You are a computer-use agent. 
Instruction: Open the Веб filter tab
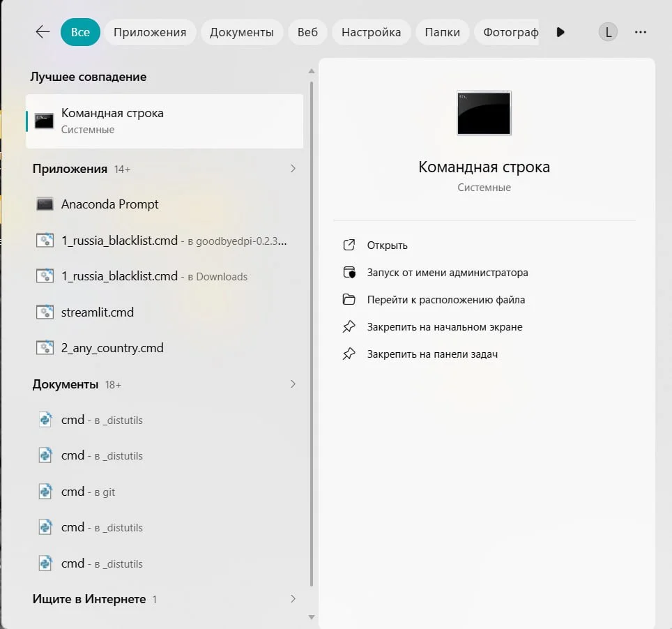point(307,32)
